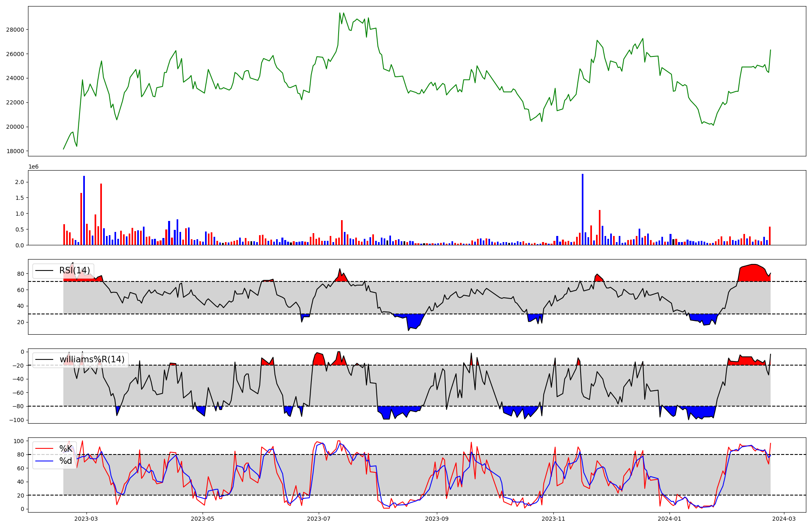Click the -100 tick on the Williams %R axis

[17, 420]
